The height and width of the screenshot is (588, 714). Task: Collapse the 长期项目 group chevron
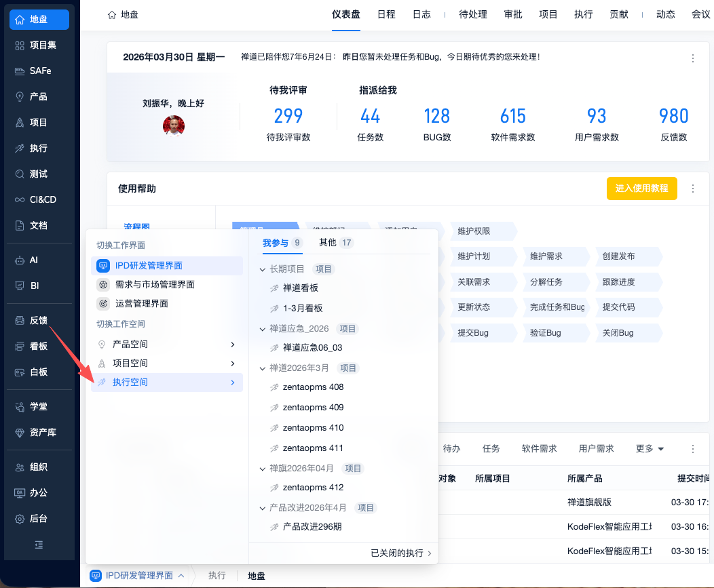tap(262, 269)
